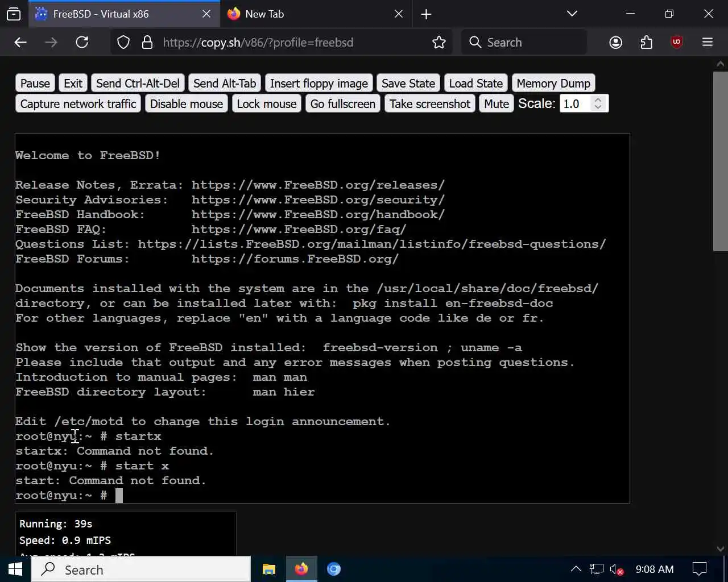Show hidden tray icons chevron
Viewport: 728px width, 582px height.
pyautogui.click(x=576, y=569)
